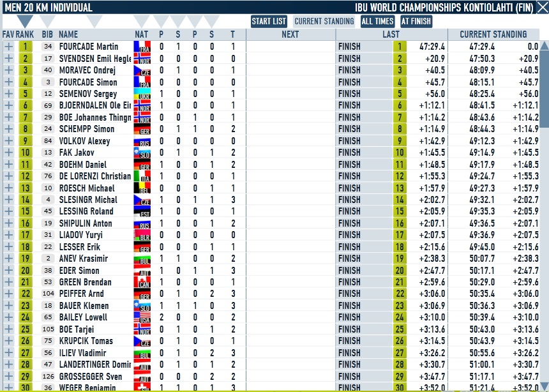Switch to AT FINISH view
This screenshot has height=392, width=549.
pyautogui.click(x=416, y=21)
